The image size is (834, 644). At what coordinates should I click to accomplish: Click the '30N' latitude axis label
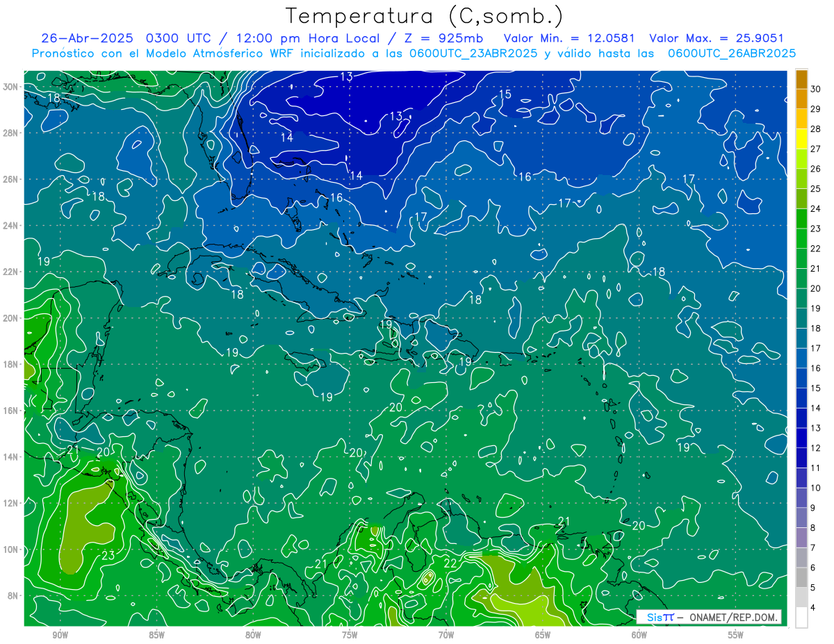pos(10,86)
